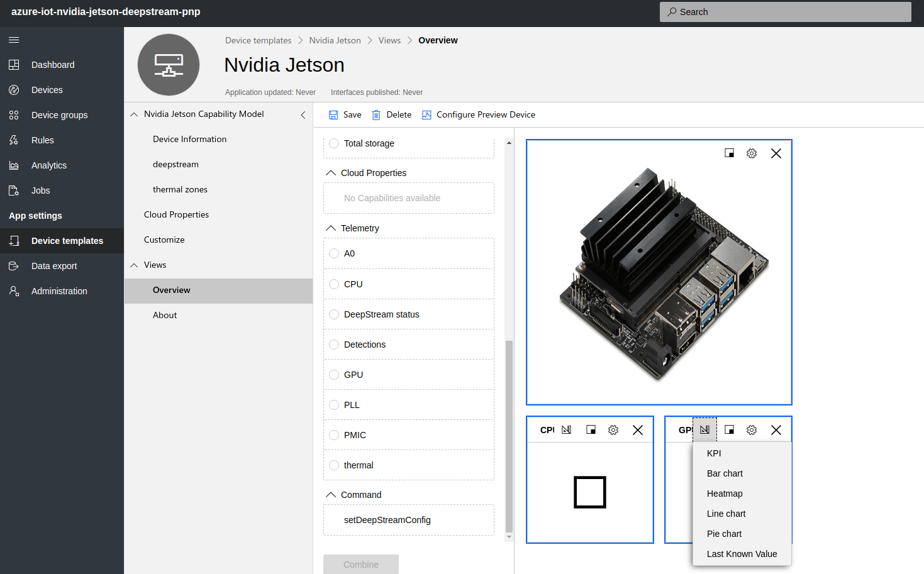
Task: Collapse the Telemetry section
Action: [x=331, y=228]
